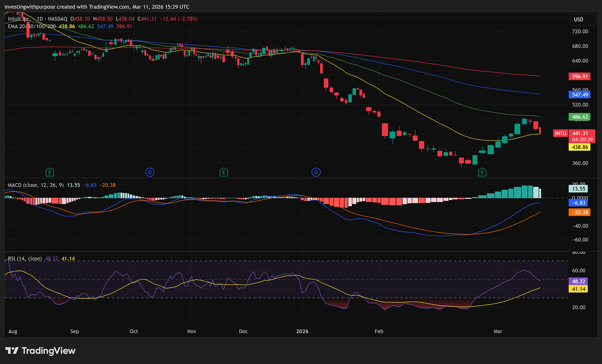The width and height of the screenshot is (602, 364).
Task: Click the high value H458.50
Action: click(x=103, y=19)
